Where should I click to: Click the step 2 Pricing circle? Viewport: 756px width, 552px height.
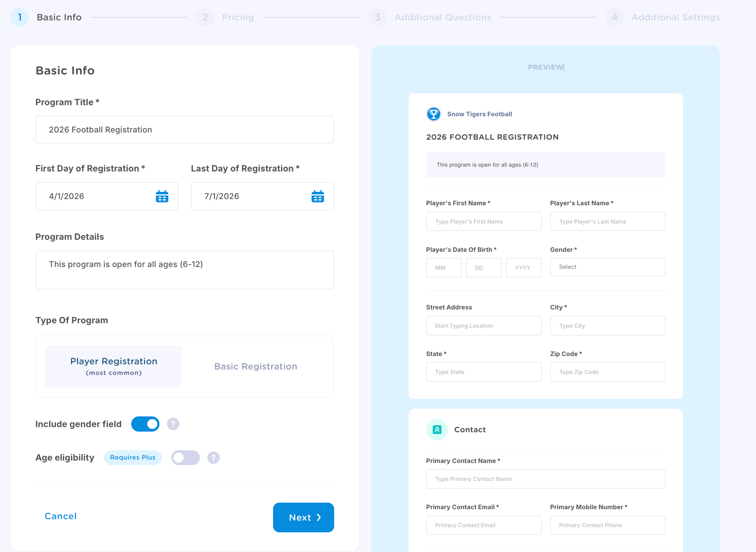point(205,17)
